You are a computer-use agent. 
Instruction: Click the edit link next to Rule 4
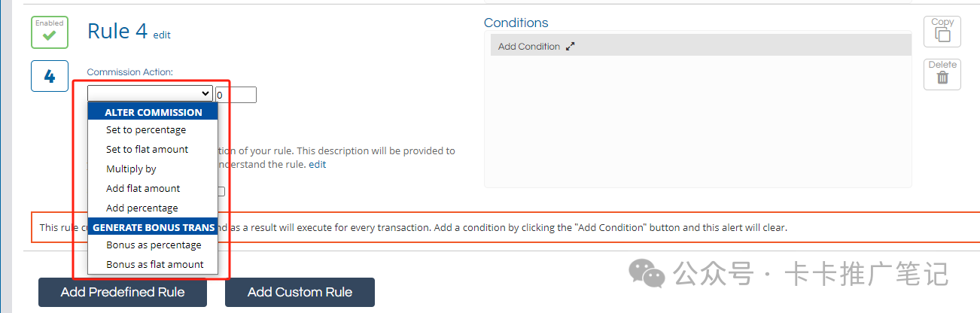coord(162,35)
